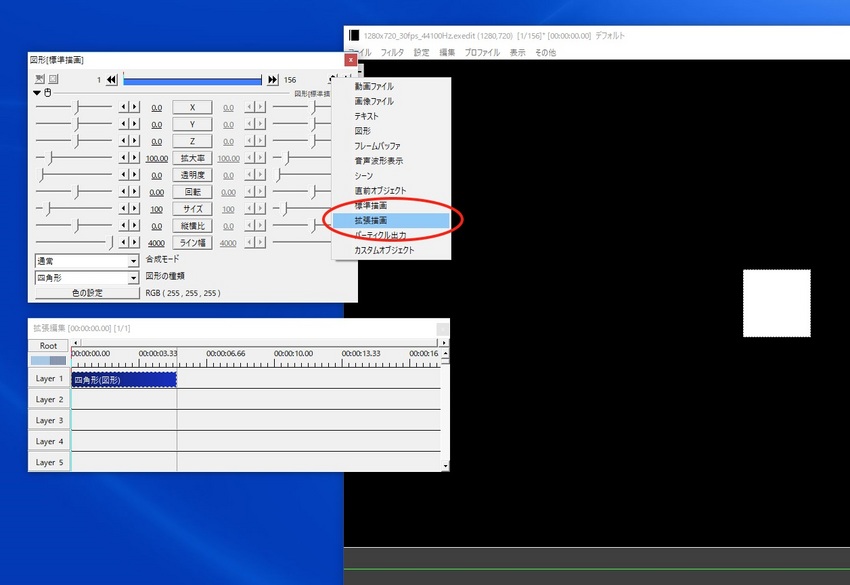The width and height of the screenshot is (850, 585).
Task: Click the left arrow for X value
Action: pyautogui.click(x=125, y=107)
